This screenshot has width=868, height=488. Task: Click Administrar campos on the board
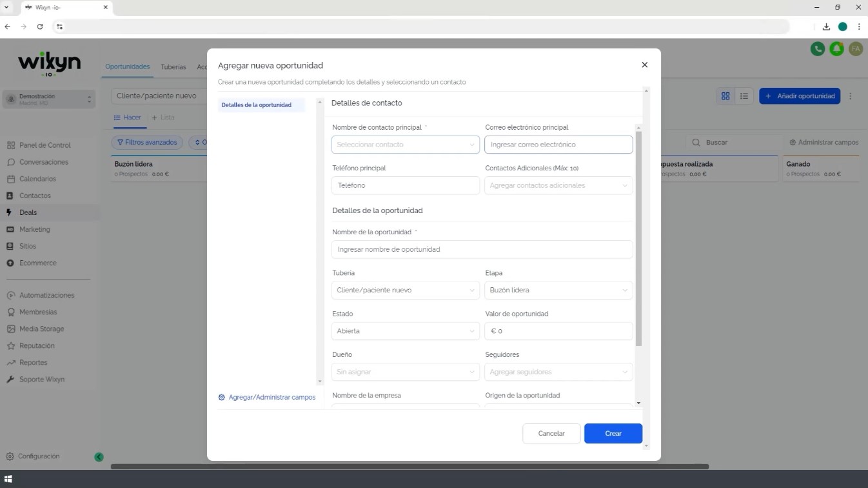click(x=824, y=142)
